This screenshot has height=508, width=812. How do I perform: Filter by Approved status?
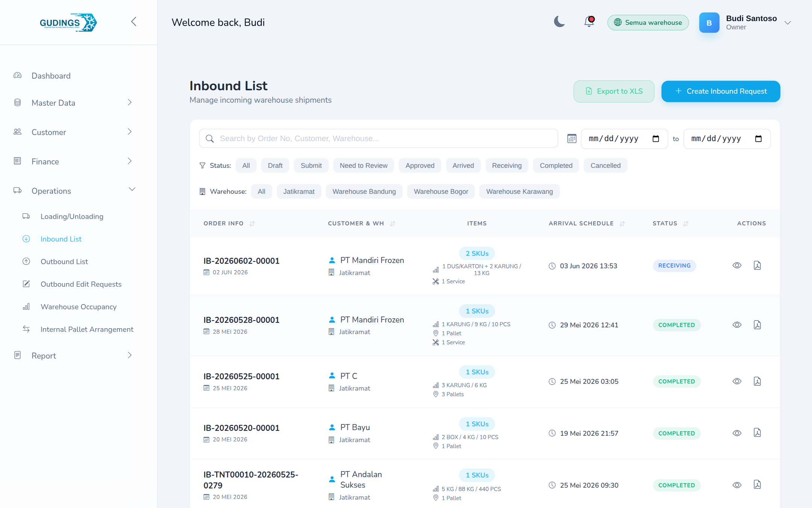tap(420, 166)
